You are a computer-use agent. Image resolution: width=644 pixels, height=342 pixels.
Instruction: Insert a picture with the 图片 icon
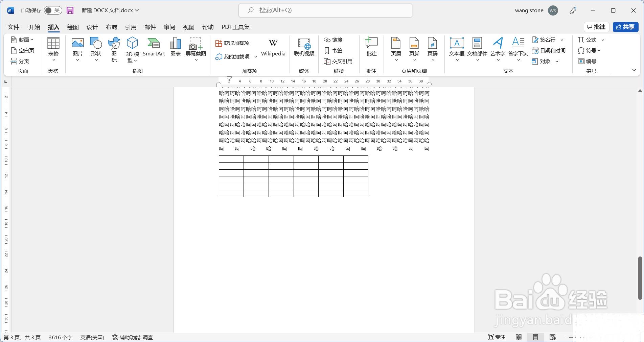point(77,47)
